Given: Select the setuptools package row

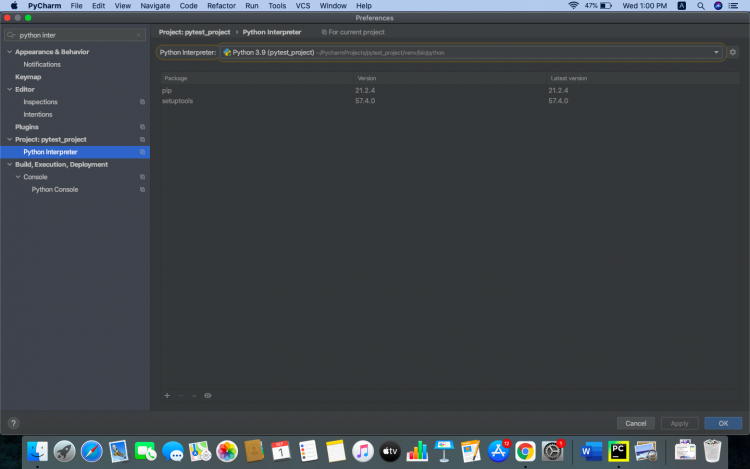Looking at the screenshot, I should [x=450, y=101].
